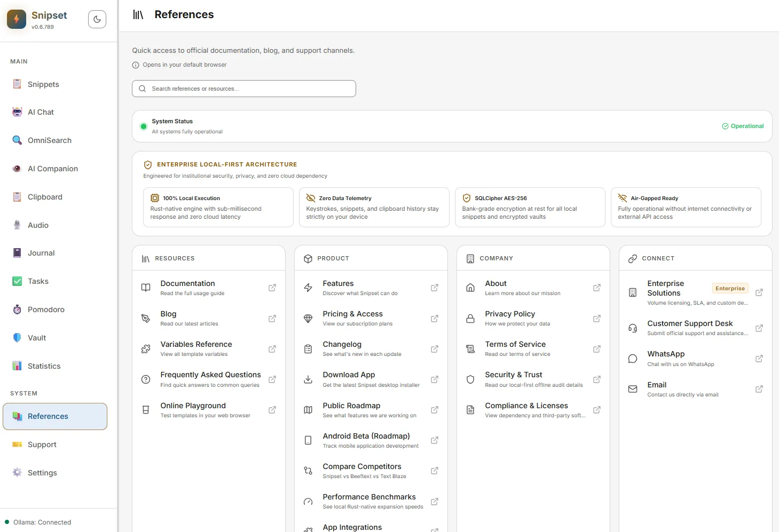779x532 pixels.
Task: Click the Statistics bar chart icon
Action: coord(17,366)
